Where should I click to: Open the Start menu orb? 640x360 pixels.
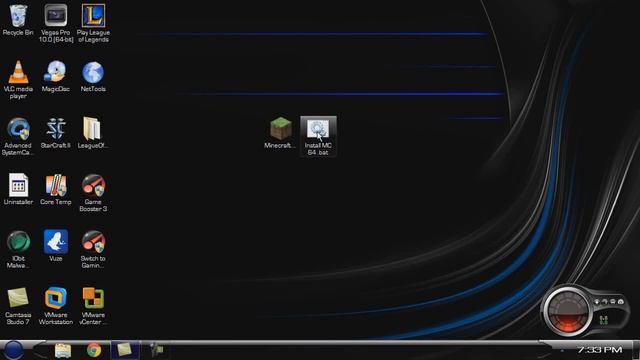tap(13, 350)
